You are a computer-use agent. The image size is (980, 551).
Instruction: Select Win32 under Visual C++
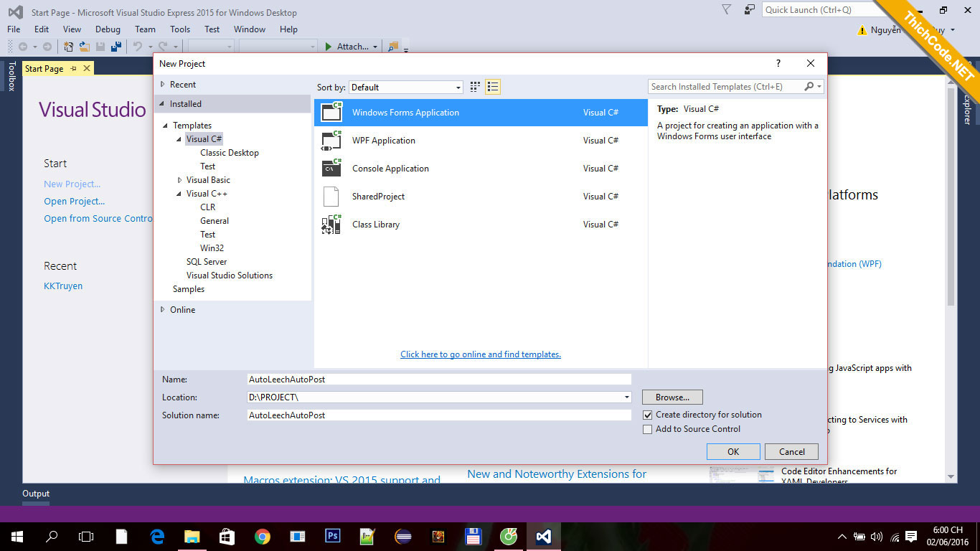212,248
